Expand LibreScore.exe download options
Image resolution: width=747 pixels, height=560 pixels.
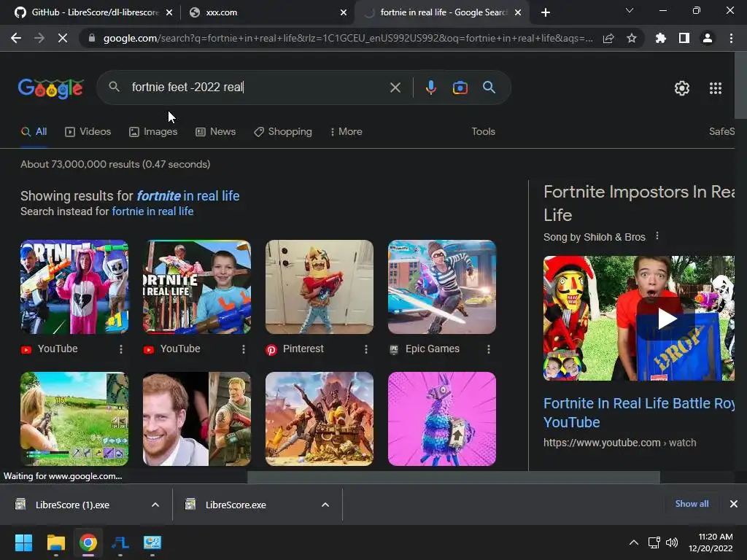tap(325, 505)
